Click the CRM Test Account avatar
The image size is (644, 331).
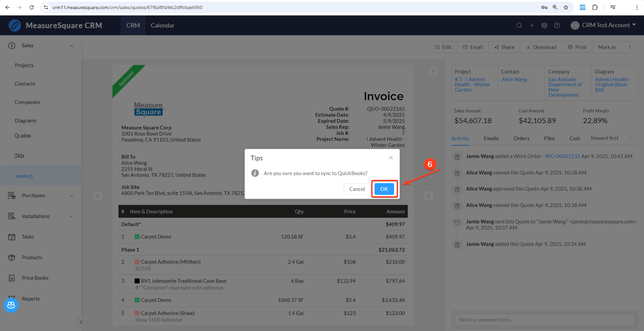[575, 25]
